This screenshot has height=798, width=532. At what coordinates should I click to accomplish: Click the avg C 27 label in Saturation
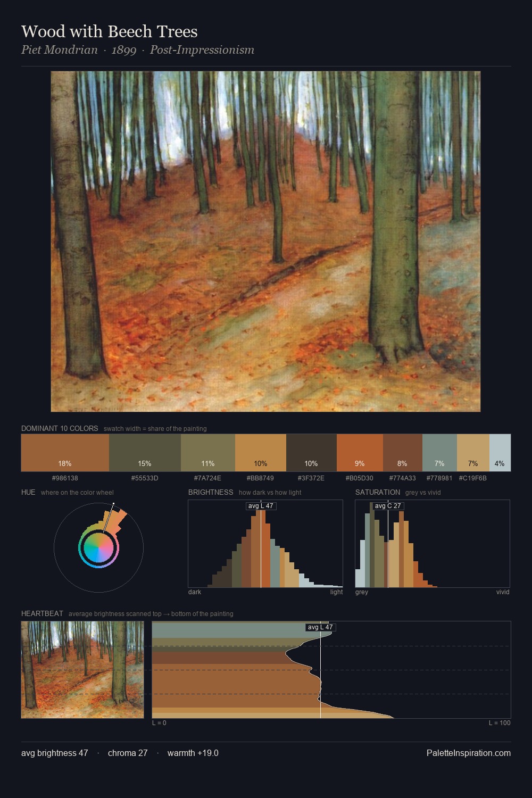click(388, 506)
